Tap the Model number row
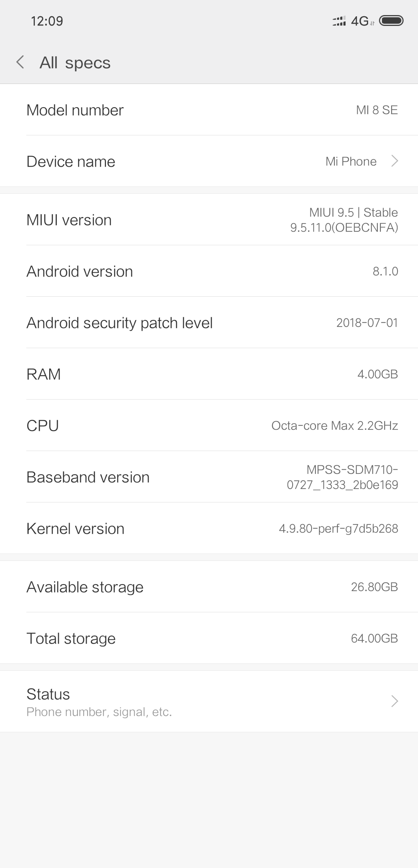Screen dimensions: 418x868 (x=209, y=110)
